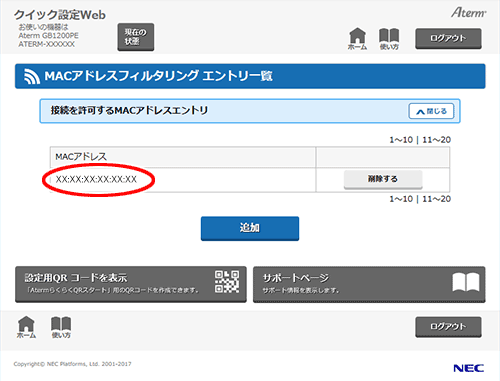Open 設定用QRコードを表示 panel
This screenshot has width=500, height=381.
(x=131, y=284)
